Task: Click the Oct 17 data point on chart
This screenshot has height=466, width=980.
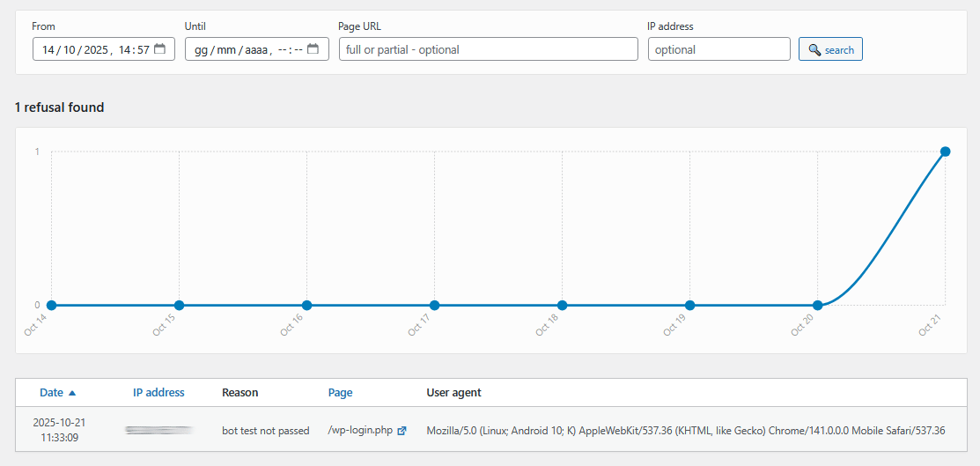Action: (x=435, y=306)
